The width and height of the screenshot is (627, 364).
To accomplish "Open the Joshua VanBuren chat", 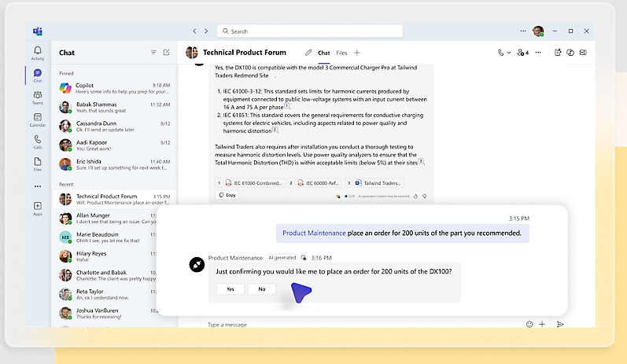I will pos(105,313).
